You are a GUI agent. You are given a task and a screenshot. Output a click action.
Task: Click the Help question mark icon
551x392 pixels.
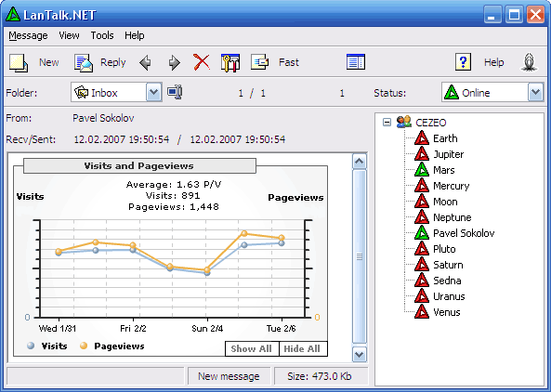tap(463, 62)
